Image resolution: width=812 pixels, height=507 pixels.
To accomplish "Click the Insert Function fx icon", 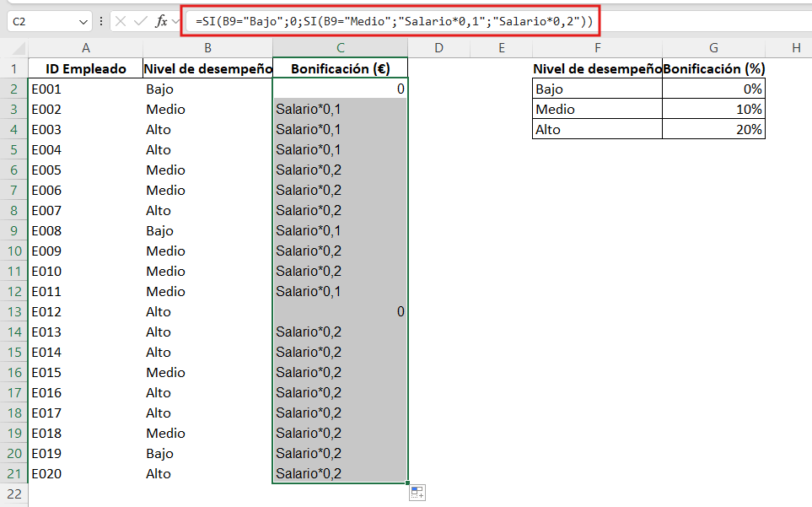I will coord(162,21).
